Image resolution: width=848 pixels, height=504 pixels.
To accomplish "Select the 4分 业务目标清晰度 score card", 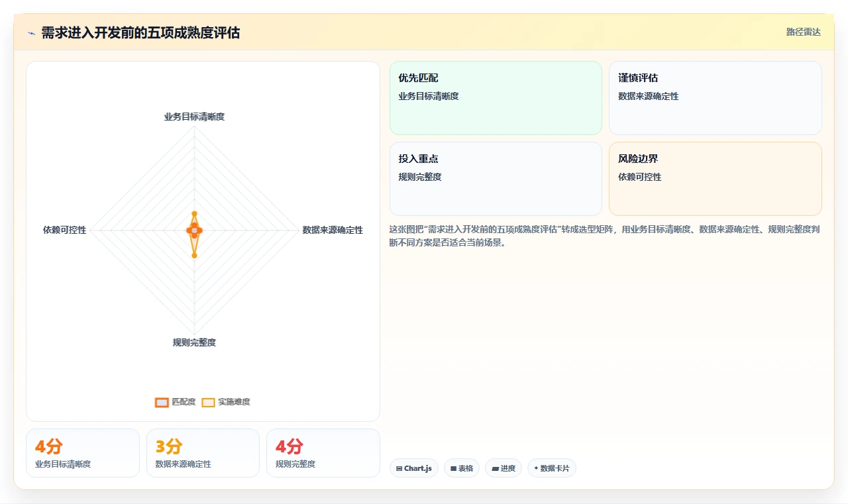I will [x=83, y=453].
